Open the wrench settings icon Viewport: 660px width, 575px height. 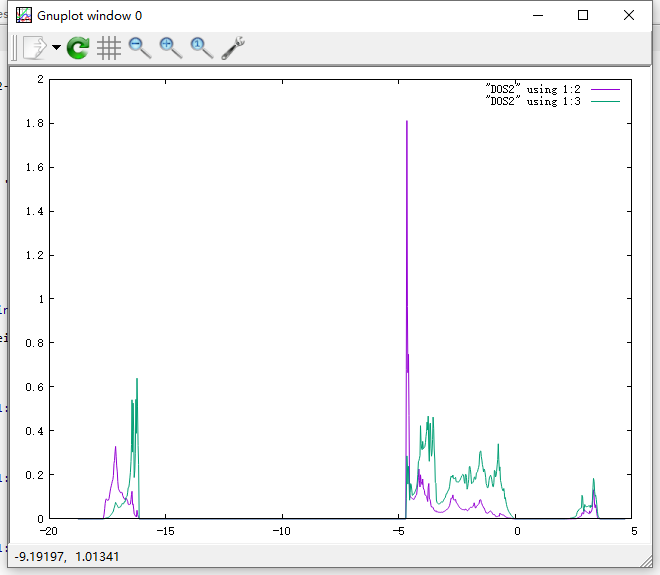(233, 48)
